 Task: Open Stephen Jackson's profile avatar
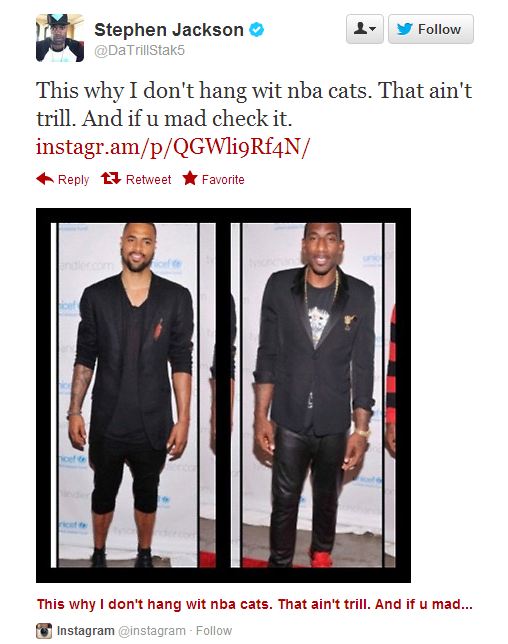[60, 38]
